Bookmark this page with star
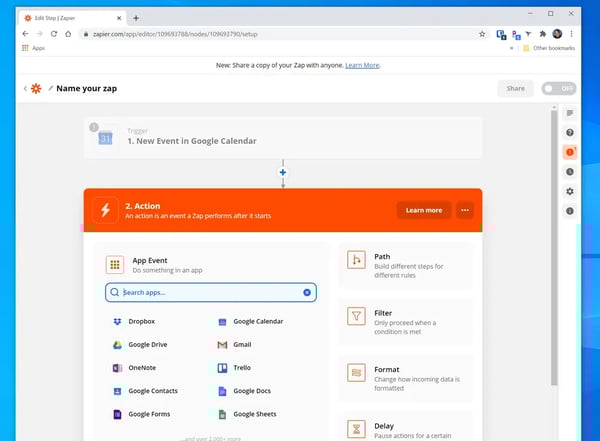 [x=482, y=34]
